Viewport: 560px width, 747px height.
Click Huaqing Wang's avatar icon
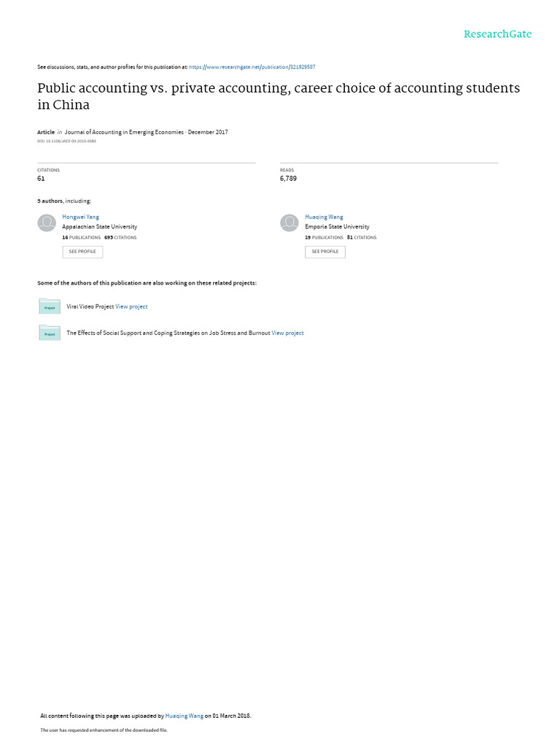pos(289,223)
